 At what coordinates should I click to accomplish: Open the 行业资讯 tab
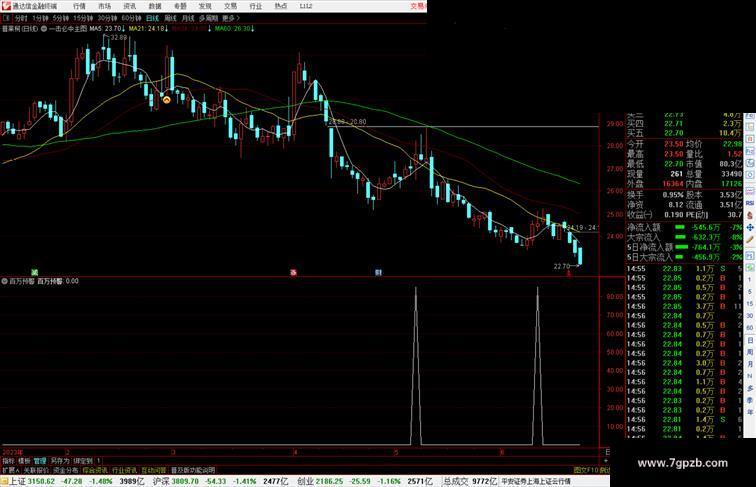point(124,470)
